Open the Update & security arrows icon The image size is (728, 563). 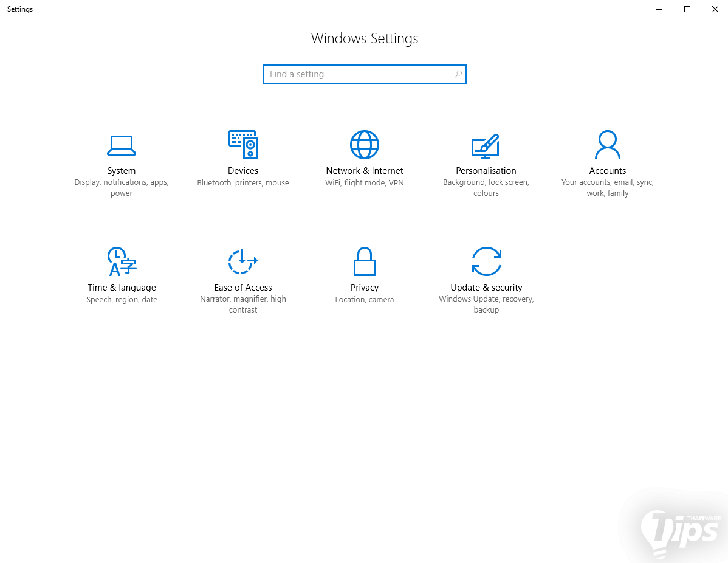[486, 261]
